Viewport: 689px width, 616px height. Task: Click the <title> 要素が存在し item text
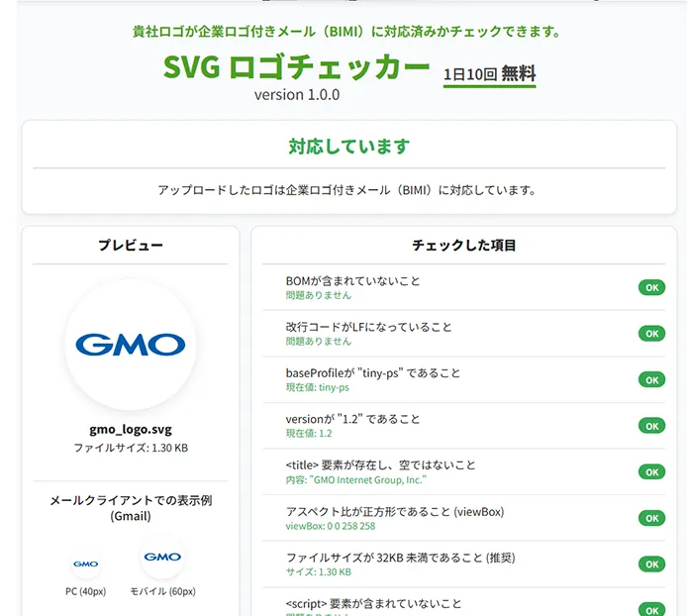[x=380, y=465]
